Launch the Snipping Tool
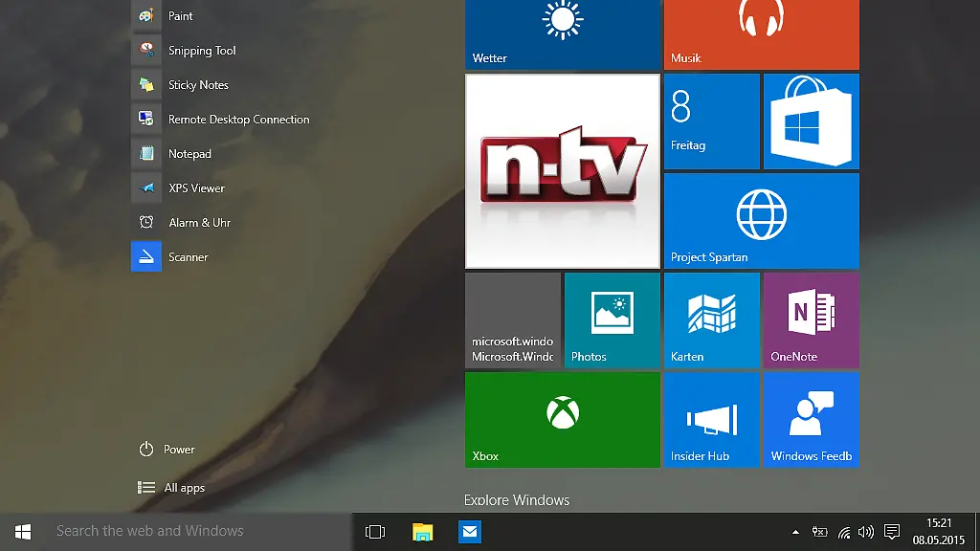The height and width of the screenshot is (551, 980). (x=201, y=50)
